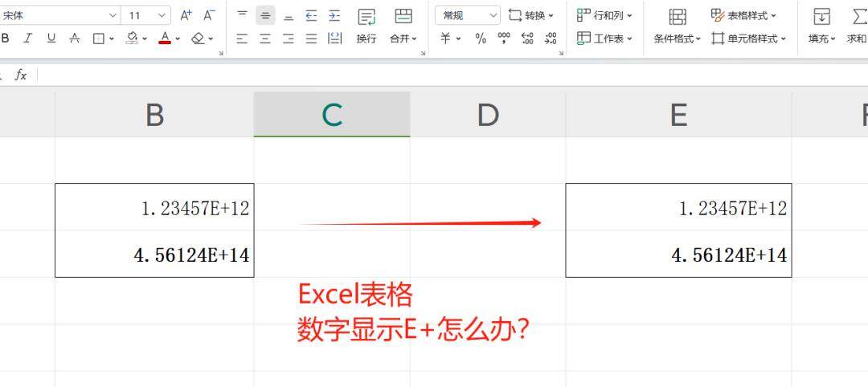The width and height of the screenshot is (868, 387).
Task: Increase font size with A+ icon
Action: tap(186, 15)
